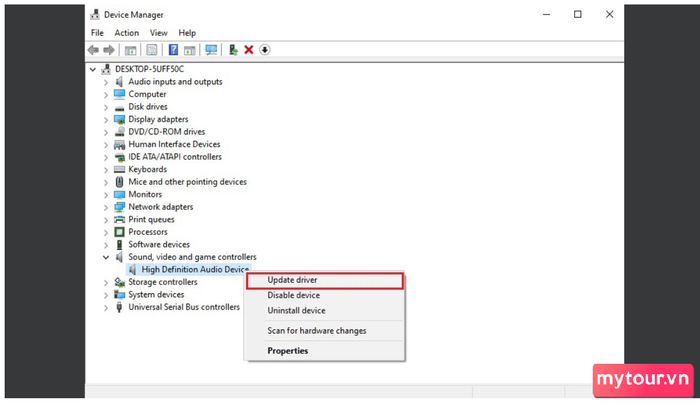Click the Scan for hardware changes monitor icon
Screen dimensions: 700x405
(x=211, y=50)
